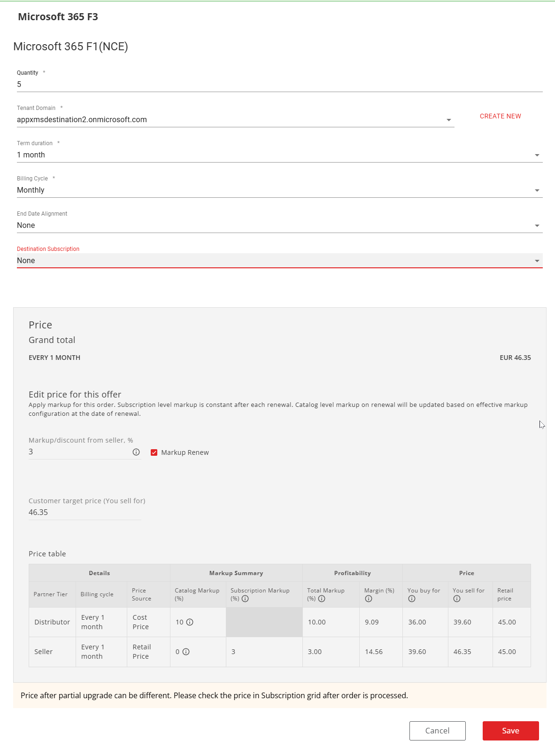Open the Billing Cycle dropdown
The width and height of the screenshot is (555, 756).
(279, 190)
